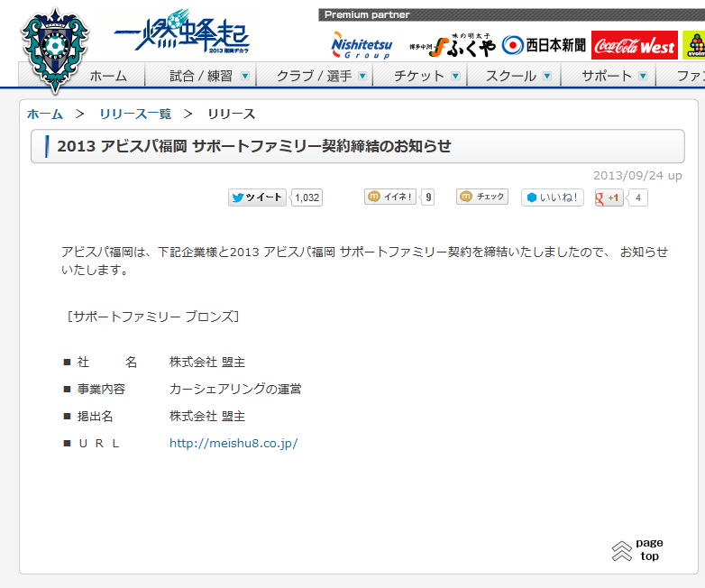705x588 pixels.
Task: Open the 西日本新聞 sponsor logo
Action: pyautogui.click(x=544, y=45)
